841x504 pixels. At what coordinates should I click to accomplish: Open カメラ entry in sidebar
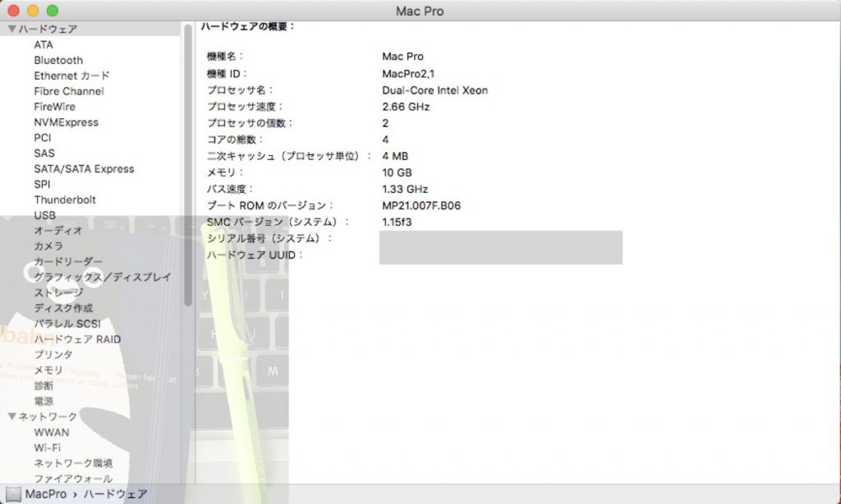pyautogui.click(x=48, y=246)
